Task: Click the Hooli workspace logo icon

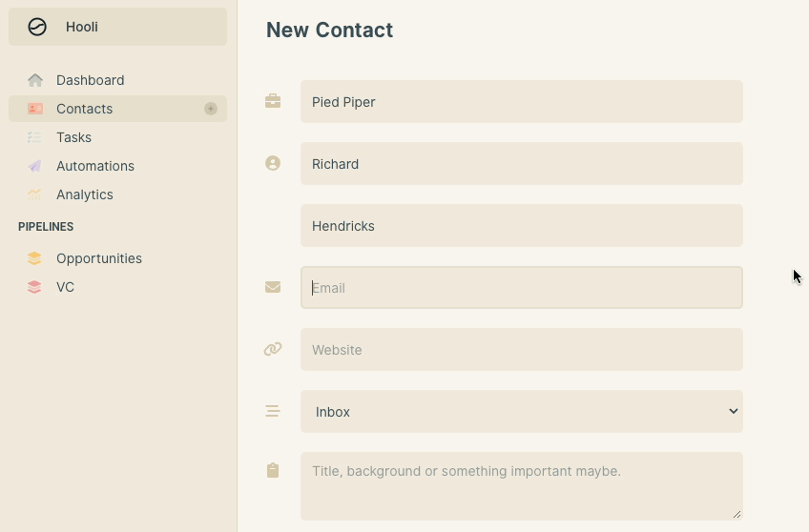Action: [x=37, y=27]
